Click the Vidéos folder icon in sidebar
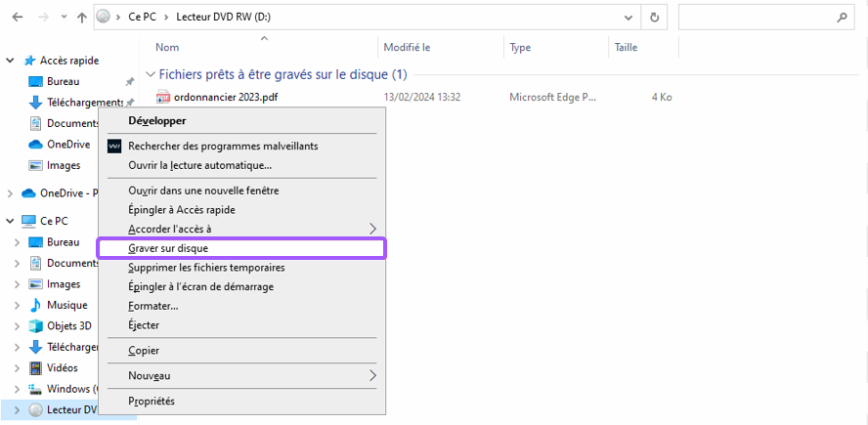 tap(36, 367)
